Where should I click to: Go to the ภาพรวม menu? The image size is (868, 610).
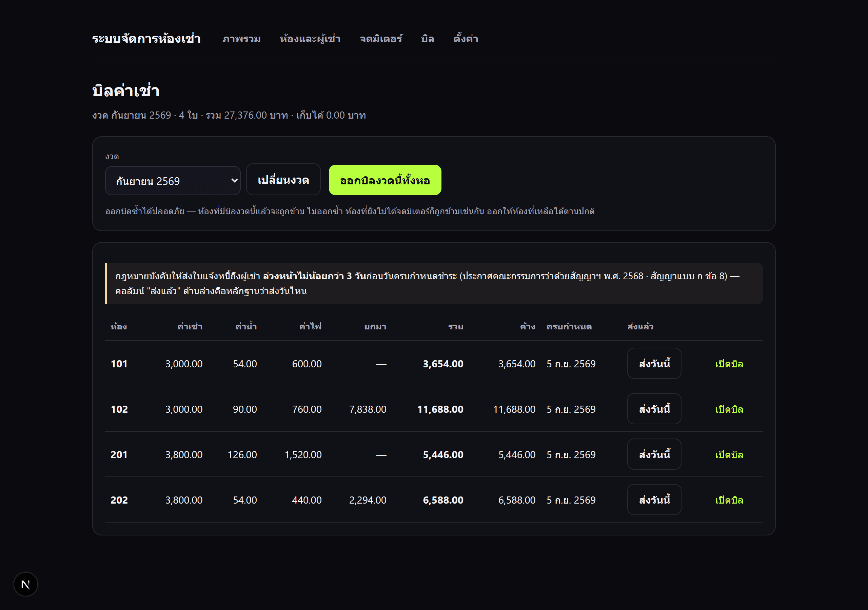(x=241, y=39)
